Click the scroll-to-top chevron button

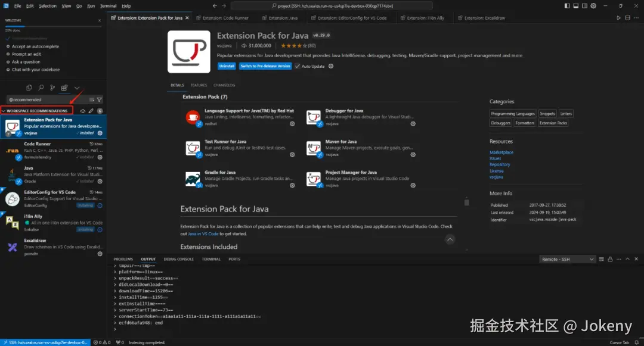click(450, 239)
